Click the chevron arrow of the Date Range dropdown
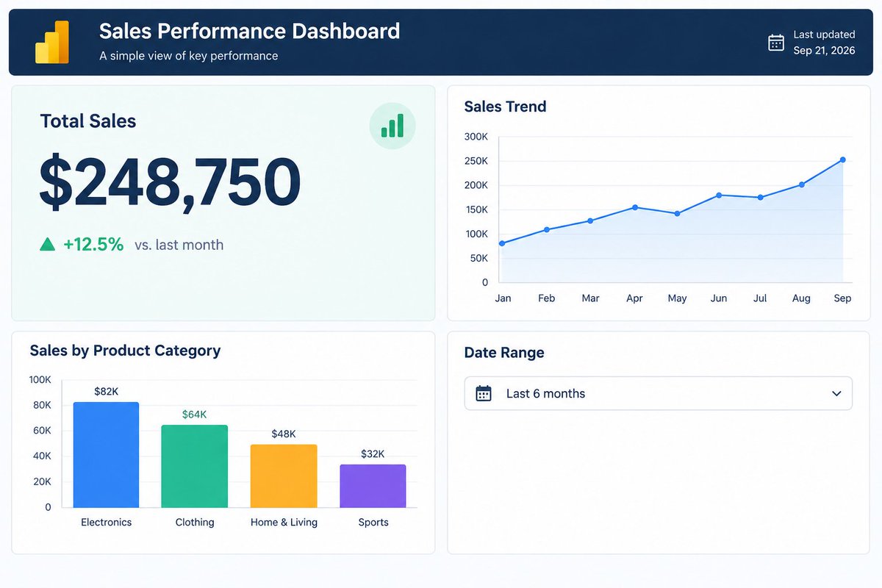 click(x=836, y=394)
